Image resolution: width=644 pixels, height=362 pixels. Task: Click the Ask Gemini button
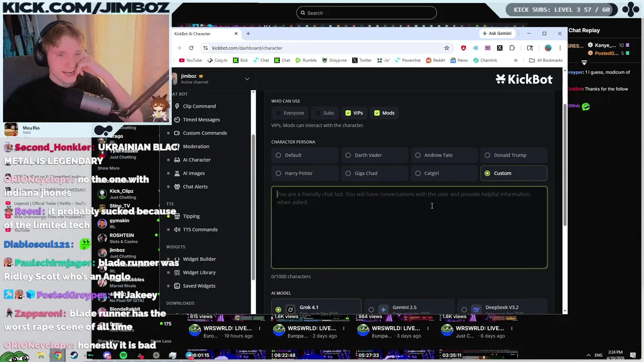tap(497, 33)
